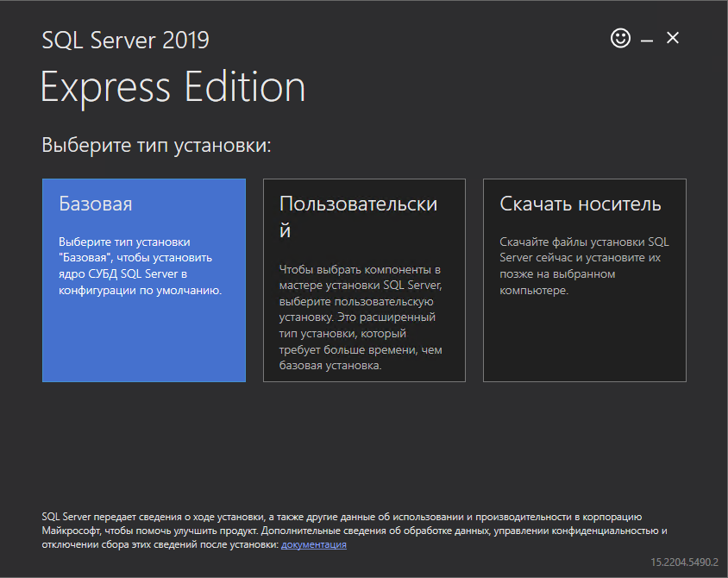Viewport: 728px width, 578px height.
Task: Click the 'Выберите тип установки:' heading
Action: (x=156, y=145)
